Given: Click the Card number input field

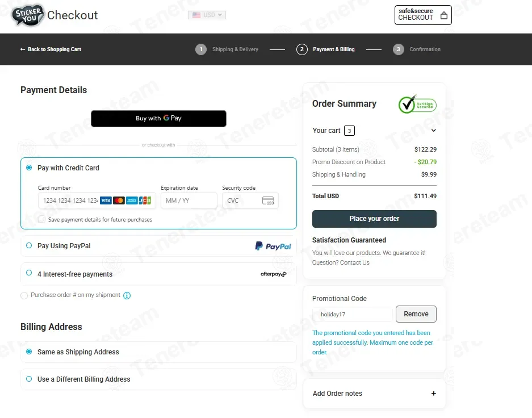Looking at the screenshot, I should [69, 200].
